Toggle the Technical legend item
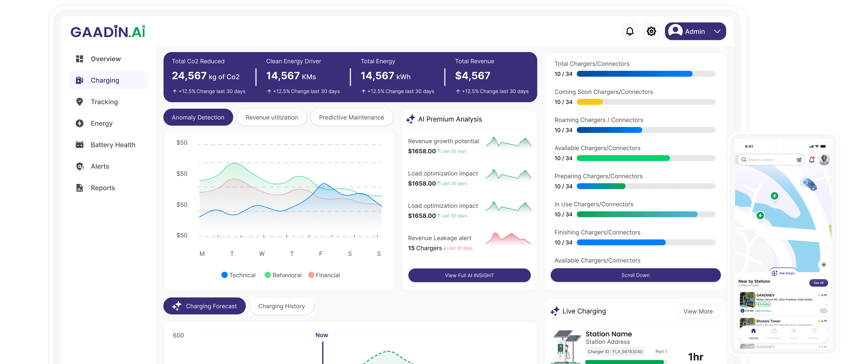The height and width of the screenshot is (364, 868). (x=238, y=275)
